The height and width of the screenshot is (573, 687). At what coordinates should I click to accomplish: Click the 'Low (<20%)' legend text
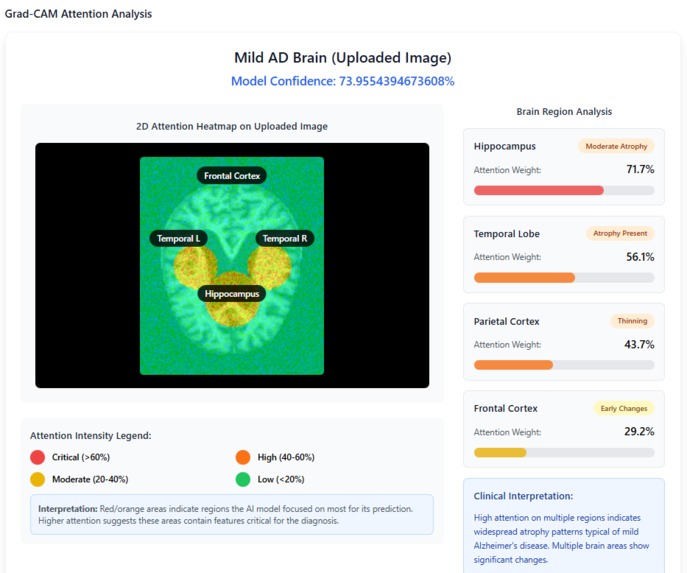click(281, 479)
